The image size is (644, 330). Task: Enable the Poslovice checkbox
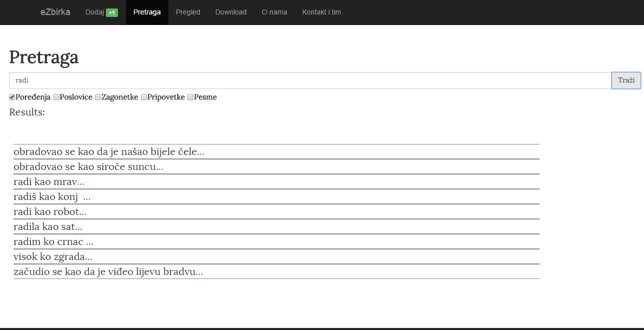(x=56, y=97)
